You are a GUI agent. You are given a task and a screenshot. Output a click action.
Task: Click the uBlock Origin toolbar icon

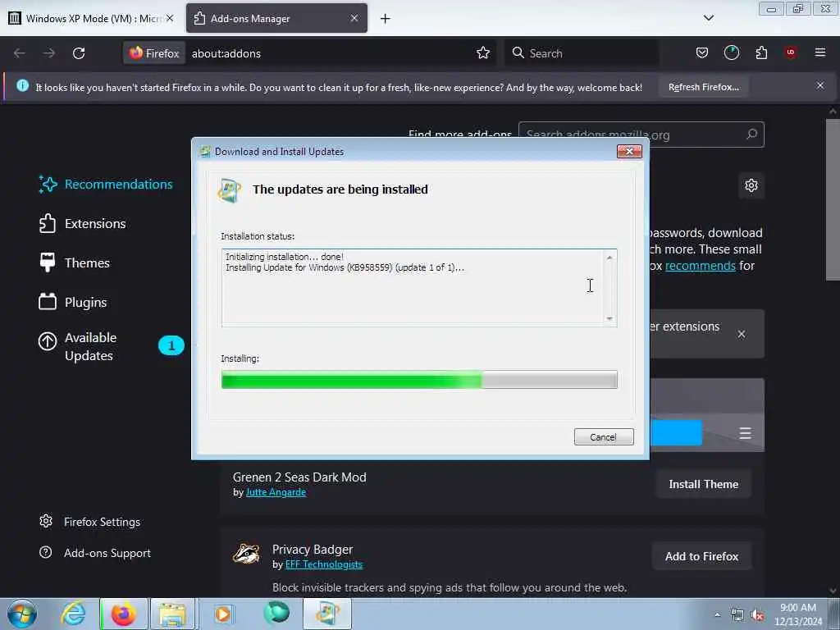pyautogui.click(x=790, y=52)
